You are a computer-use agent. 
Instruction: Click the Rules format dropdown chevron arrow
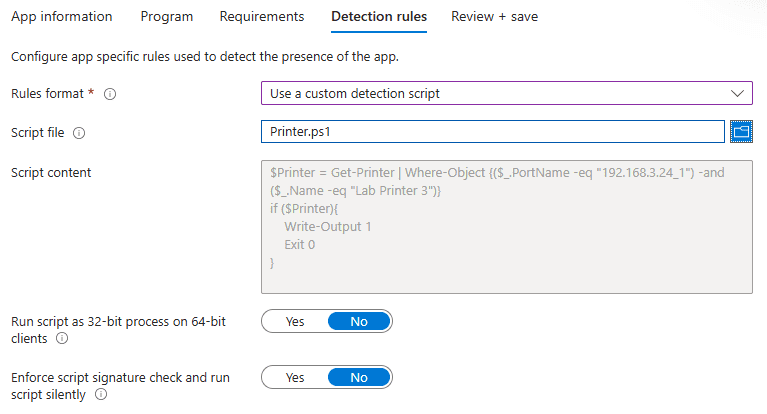tap(738, 93)
